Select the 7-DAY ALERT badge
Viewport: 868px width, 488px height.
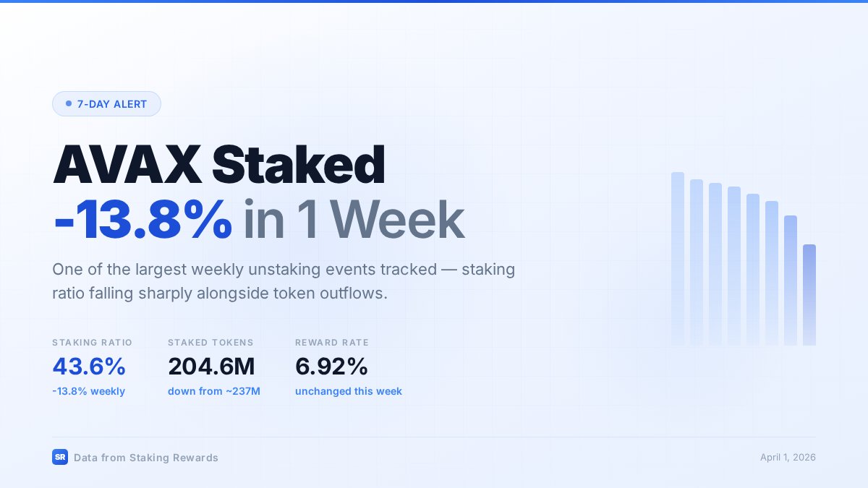(106, 104)
